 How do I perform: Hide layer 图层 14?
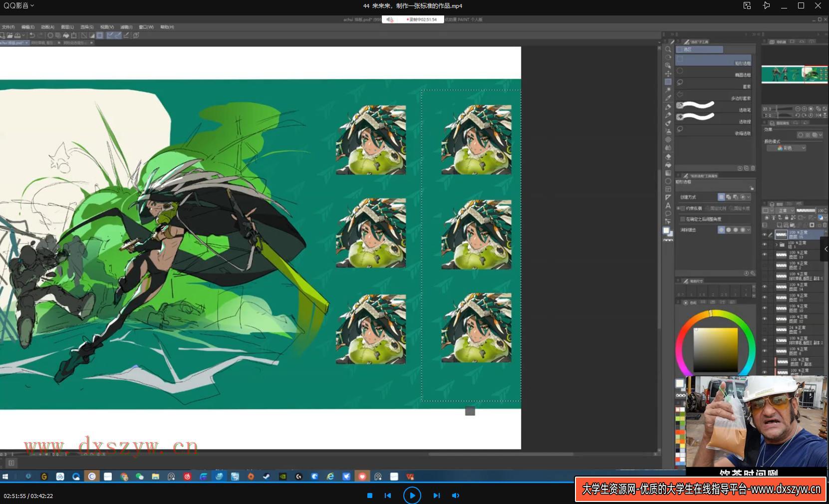pos(765,287)
